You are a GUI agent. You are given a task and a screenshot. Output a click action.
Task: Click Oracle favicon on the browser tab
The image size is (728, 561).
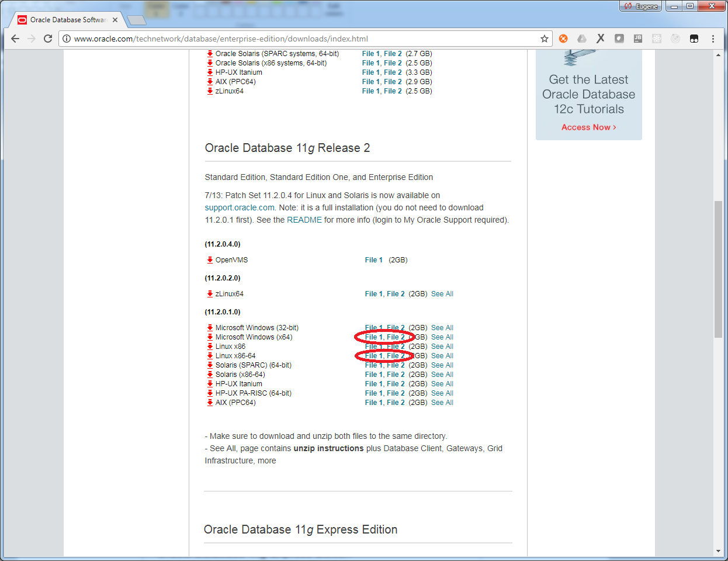tap(22, 20)
